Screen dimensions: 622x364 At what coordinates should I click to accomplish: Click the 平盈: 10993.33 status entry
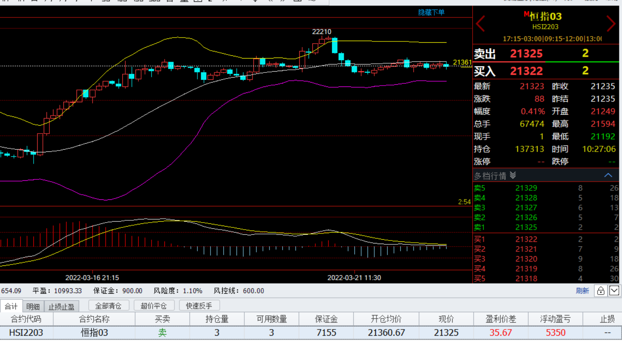[57, 291]
